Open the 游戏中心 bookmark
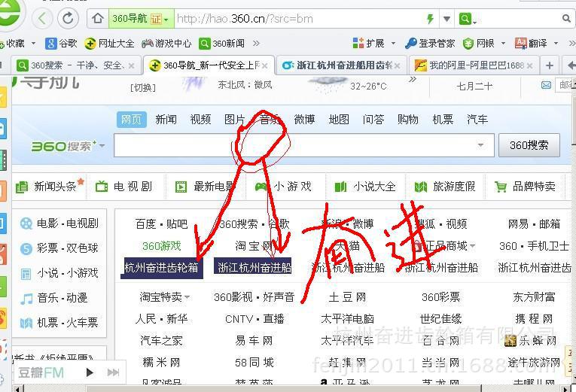 coord(166,44)
